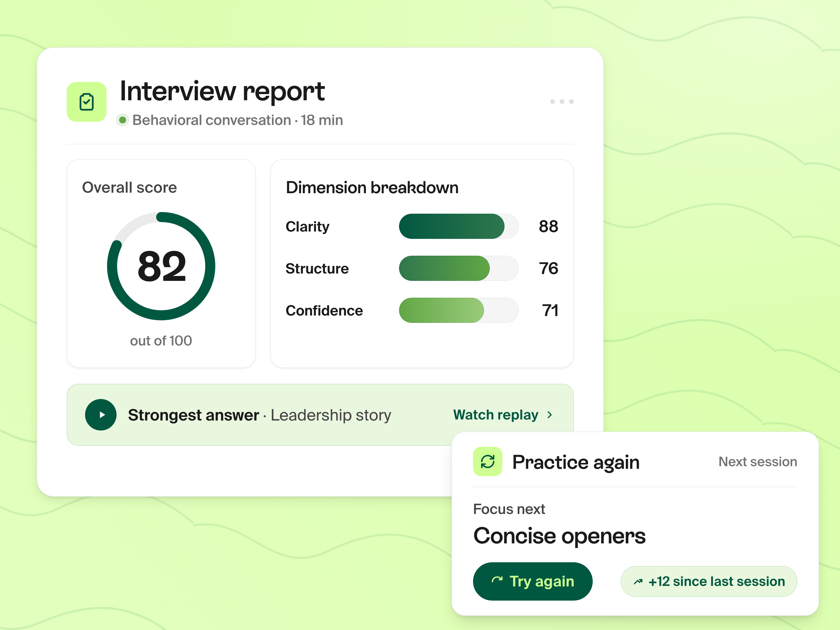This screenshot has width=840, height=630.
Task: Click the Structure progress bar
Action: click(458, 268)
